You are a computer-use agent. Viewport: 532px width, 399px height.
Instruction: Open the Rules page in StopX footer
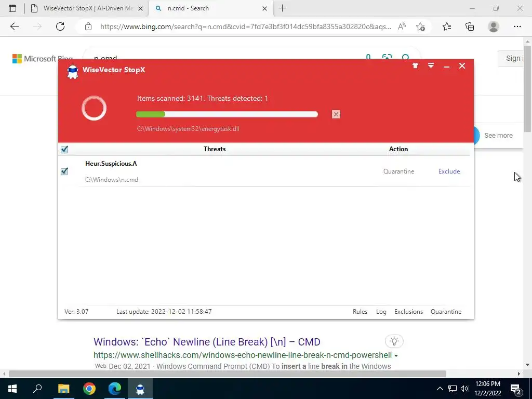[360, 312]
